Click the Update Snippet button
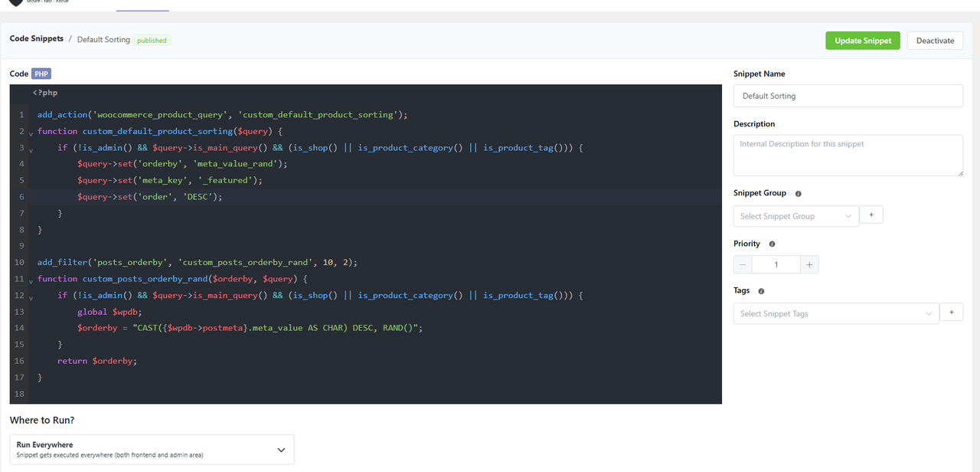Viewport: 980px width, 472px height. (863, 41)
